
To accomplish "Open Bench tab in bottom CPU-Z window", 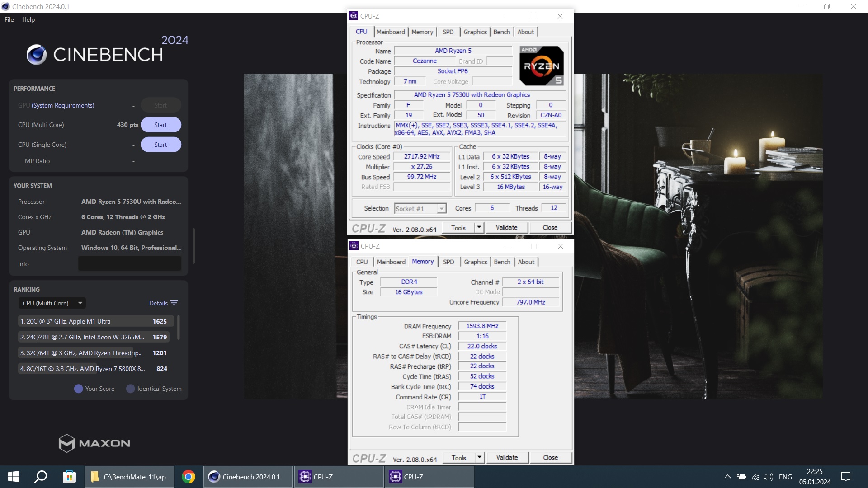I will (x=502, y=262).
